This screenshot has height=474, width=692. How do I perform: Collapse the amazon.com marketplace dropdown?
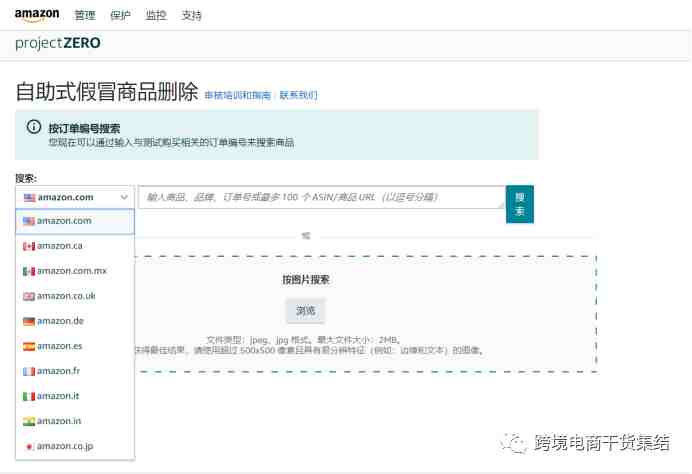pos(75,197)
